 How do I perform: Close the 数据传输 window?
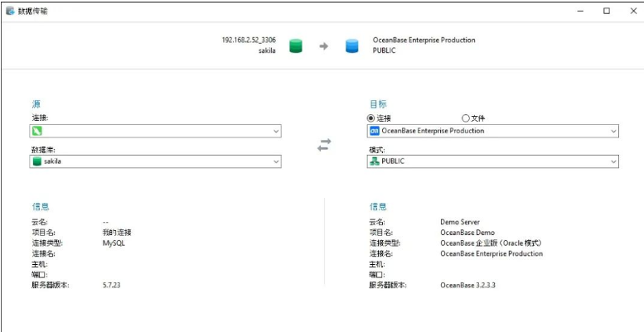point(633,12)
